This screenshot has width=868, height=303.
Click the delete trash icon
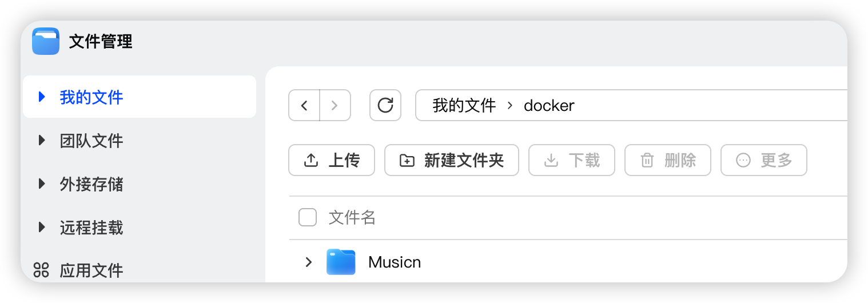(x=647, y=160)
